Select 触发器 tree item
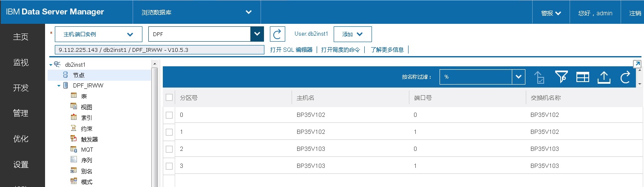This screenshot has width=644, height=187. point(89,139)
